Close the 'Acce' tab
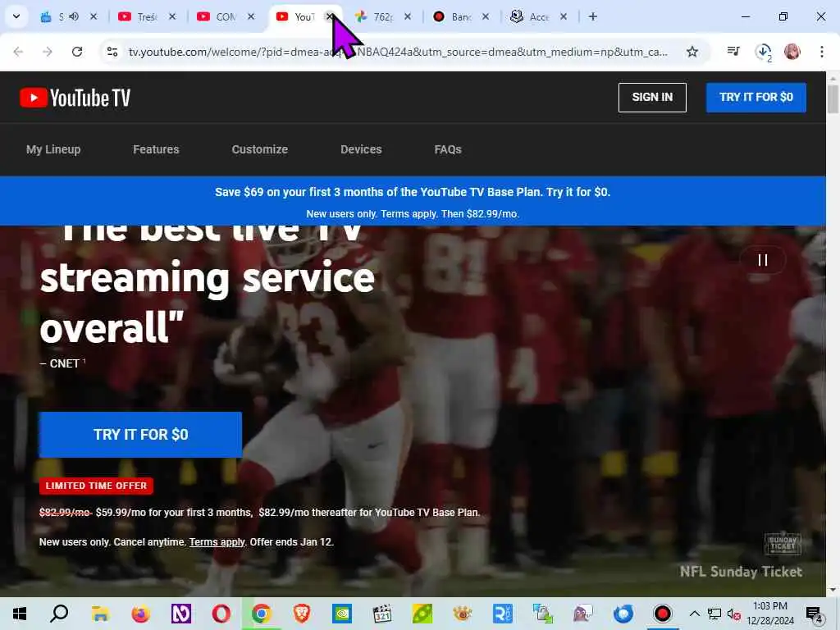The image size is (840, 630). (564, 16)
